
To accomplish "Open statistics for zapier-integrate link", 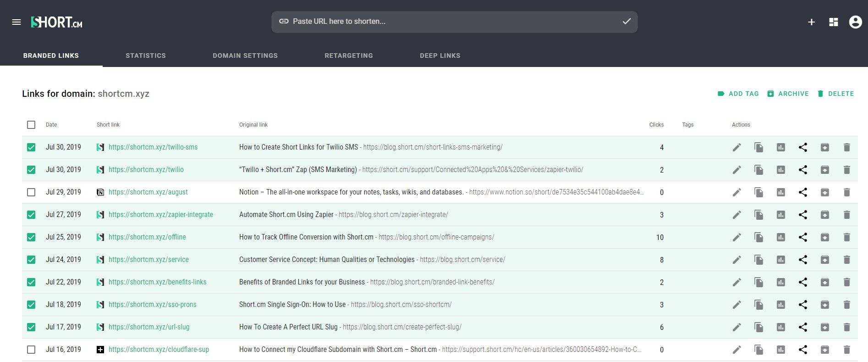I will (780, 215).
